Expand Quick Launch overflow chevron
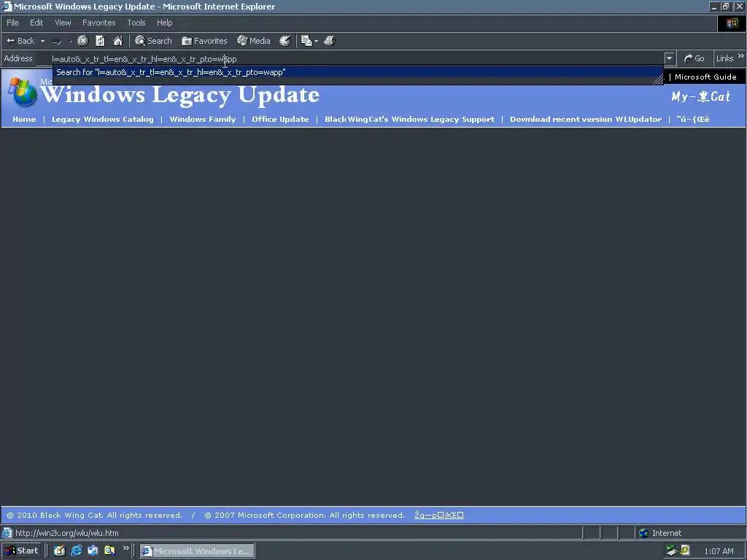The height and width of the screenshot is (560, 747). [125, 548]
